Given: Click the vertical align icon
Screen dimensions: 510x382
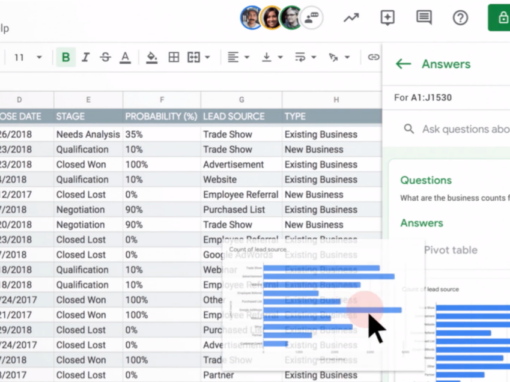Looking at the screenshot, I should (266, 57).
